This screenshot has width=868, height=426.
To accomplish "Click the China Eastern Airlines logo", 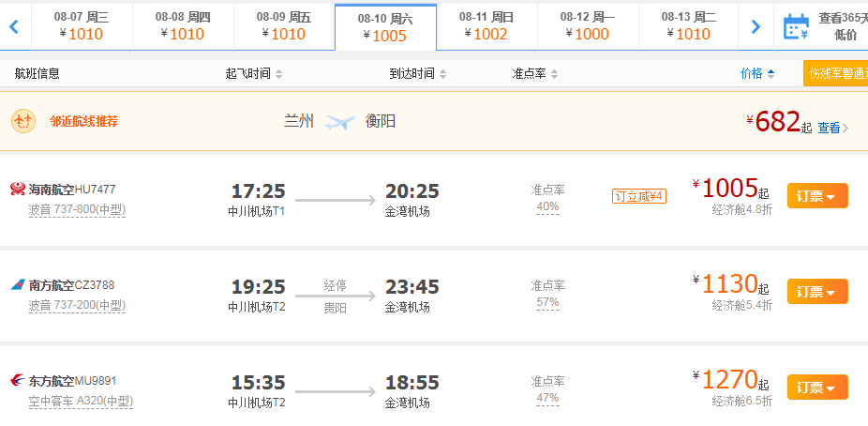I will pyautogui.click(x=18, y=381).
